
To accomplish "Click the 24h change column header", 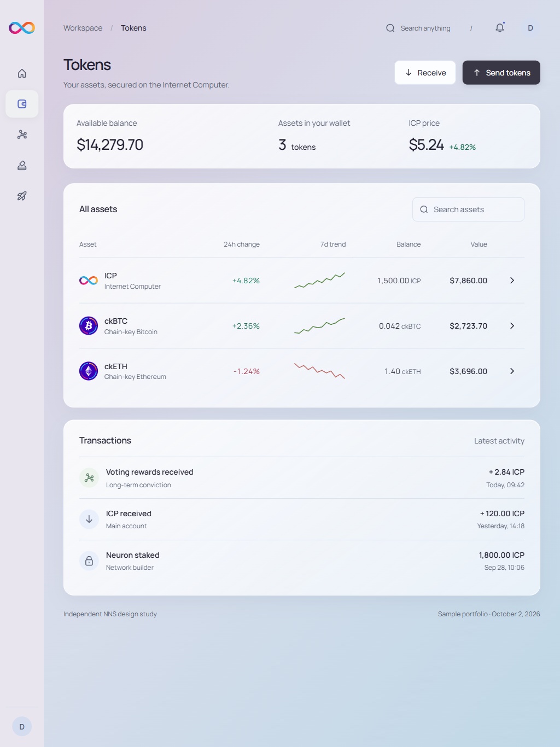I will click(x=242, y=244).
